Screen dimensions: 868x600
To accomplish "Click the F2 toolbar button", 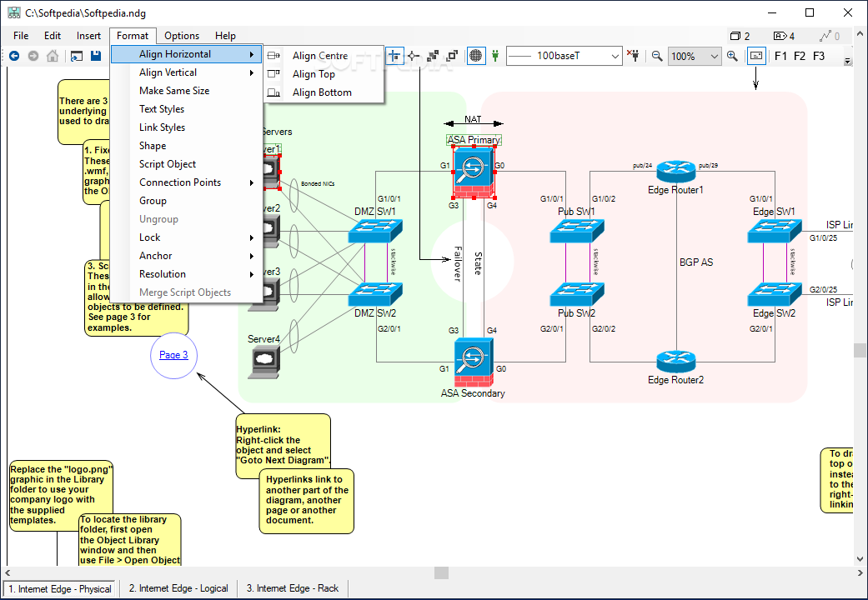I will click(800, 56).
